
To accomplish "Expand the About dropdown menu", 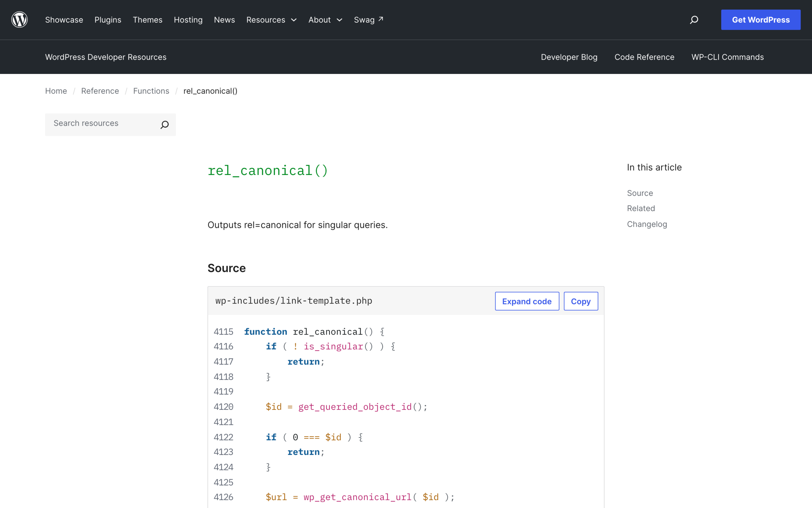I will point(325,20).
